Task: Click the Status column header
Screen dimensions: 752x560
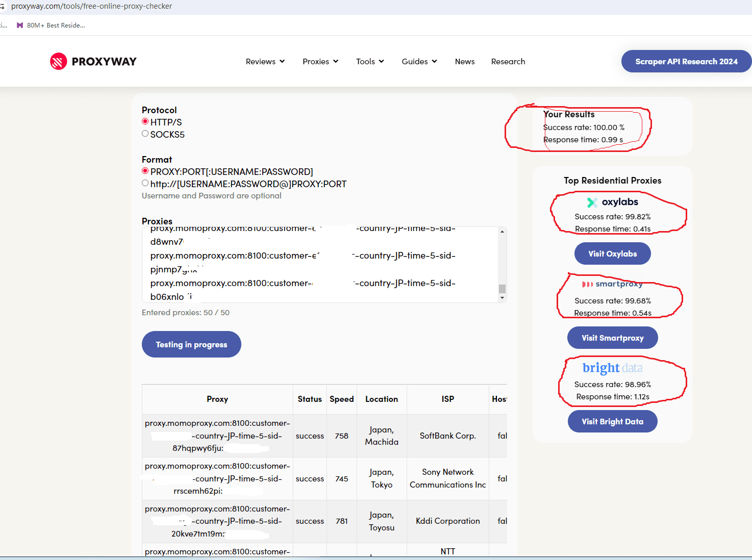Action: [310, 399]
